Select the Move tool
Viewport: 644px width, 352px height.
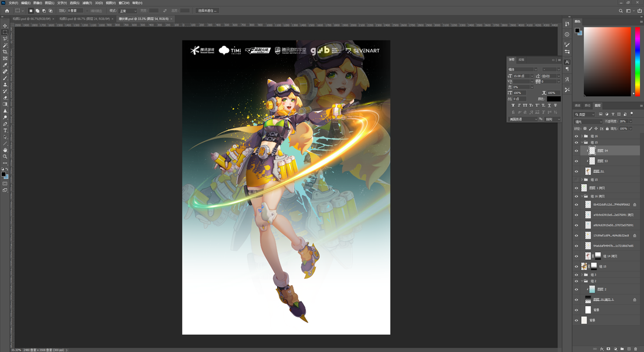[5, 25]
